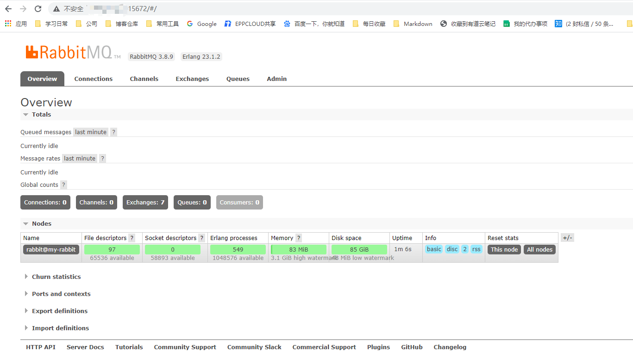This screenshot has width=633, height=364.
Task: Open help for Memory column
Action: coord(299,238)
